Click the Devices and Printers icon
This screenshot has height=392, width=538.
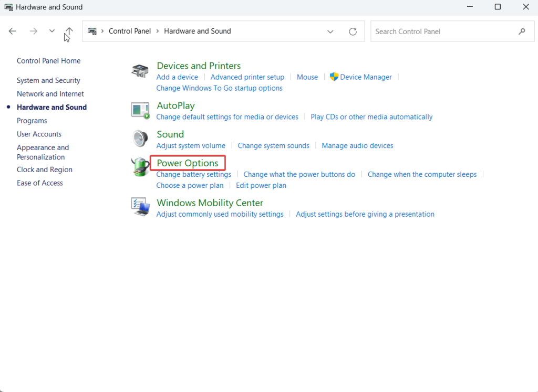(x=140, y=71)
